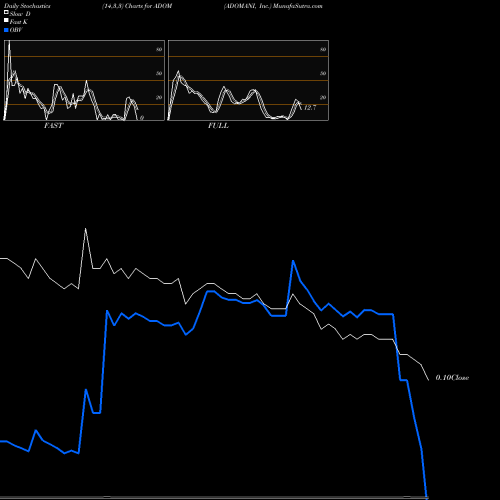Screen dimensions: 500x500
Task: Click the 20 axis label in FULL chart
Action: tap(323, 97)
